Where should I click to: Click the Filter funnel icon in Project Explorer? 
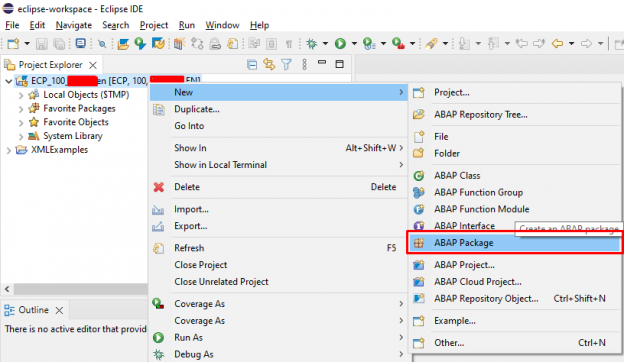click(x=286, y=64)
